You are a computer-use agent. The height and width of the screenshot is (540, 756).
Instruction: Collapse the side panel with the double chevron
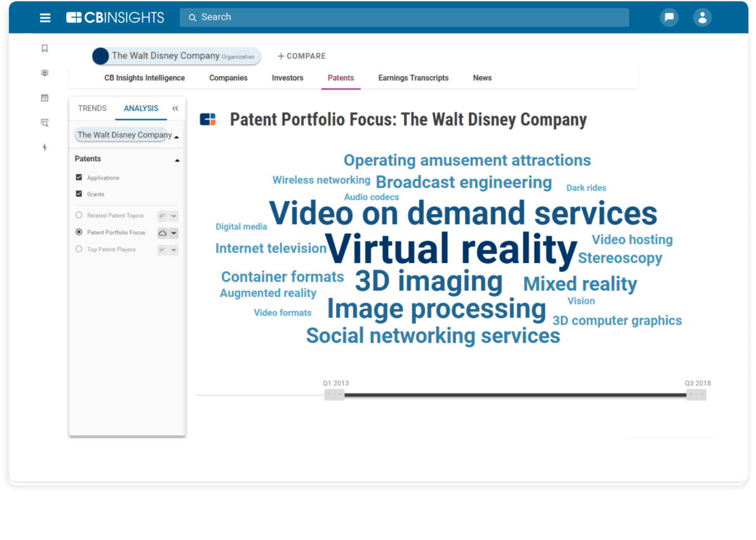click(175, 109)
